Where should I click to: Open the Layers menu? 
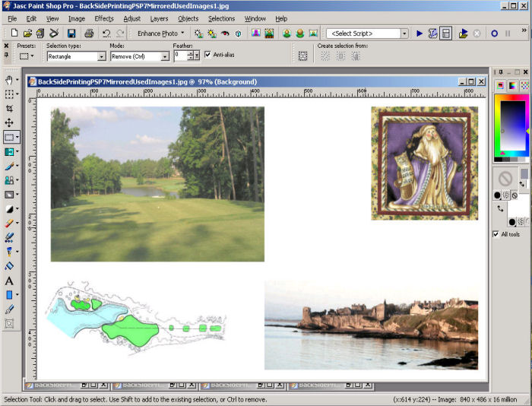click(159, 18)
